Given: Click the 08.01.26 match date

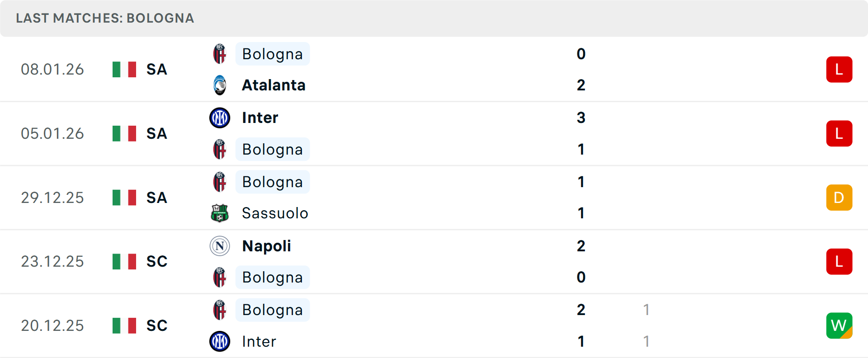Looking at the screenshot, I should tap(52, 70).
